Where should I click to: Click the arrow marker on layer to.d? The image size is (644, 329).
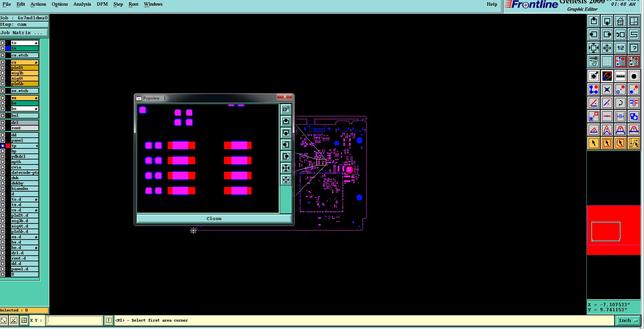pos(36,199)
